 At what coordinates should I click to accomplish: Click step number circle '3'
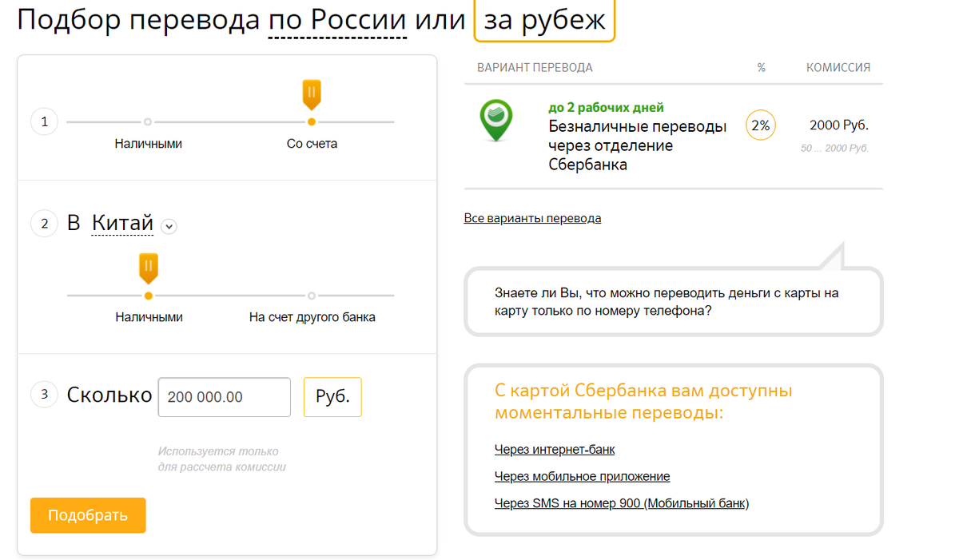coord(44,394)
